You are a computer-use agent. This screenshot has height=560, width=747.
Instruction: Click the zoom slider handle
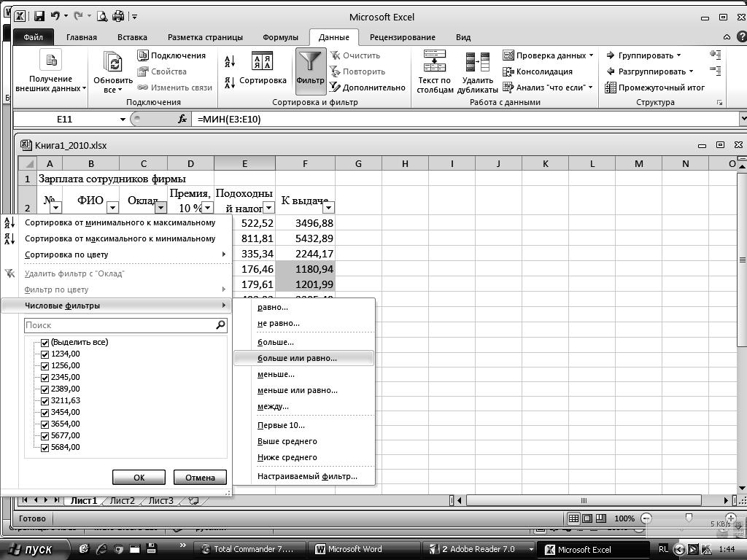[x=689, y=517]
